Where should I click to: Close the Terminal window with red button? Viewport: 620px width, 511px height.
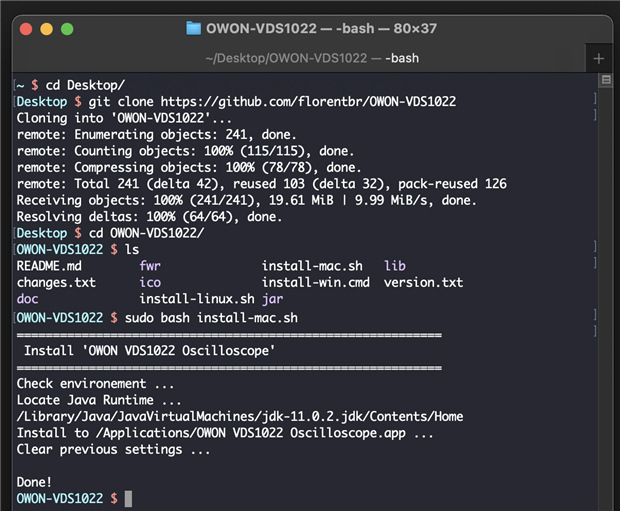click(27, 29)
